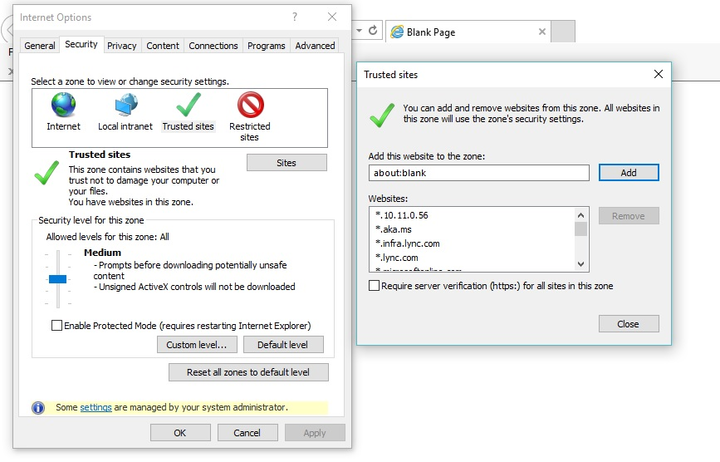This screenshot has height=462, width=720.
Task: Add about:blank to the trusted zone
Action: click(629, 173)
